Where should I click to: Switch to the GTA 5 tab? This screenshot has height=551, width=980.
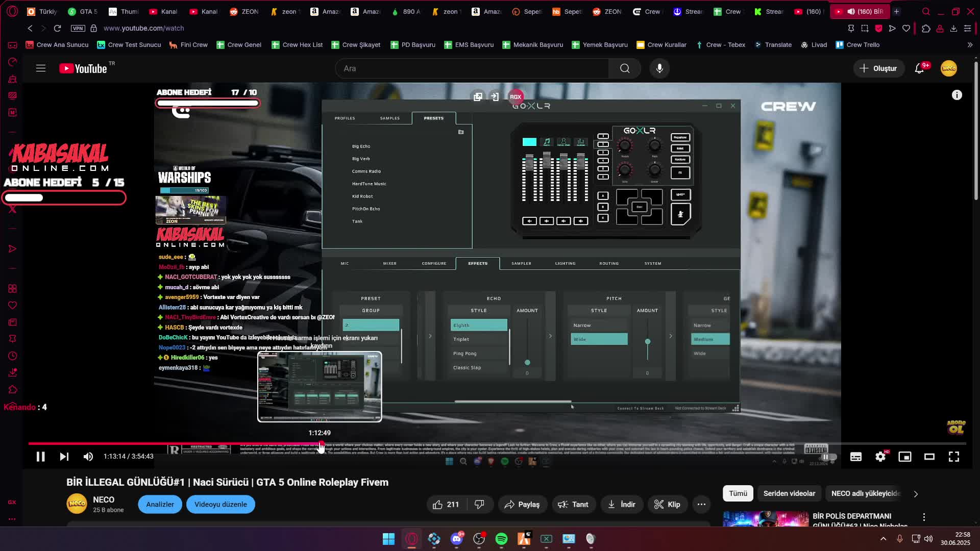[83, 11]
